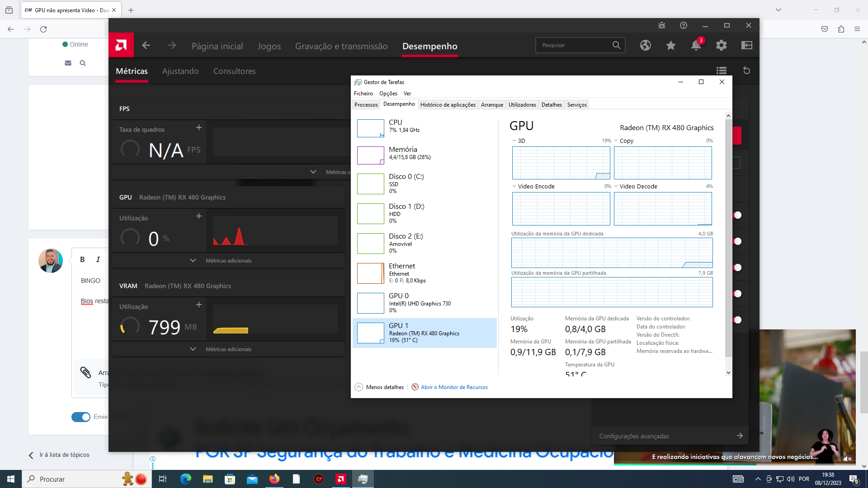This screenshot has height=488, width=868.
Task: Open Ficheiro menu in Task Manager
Action: tap(363, 94)
